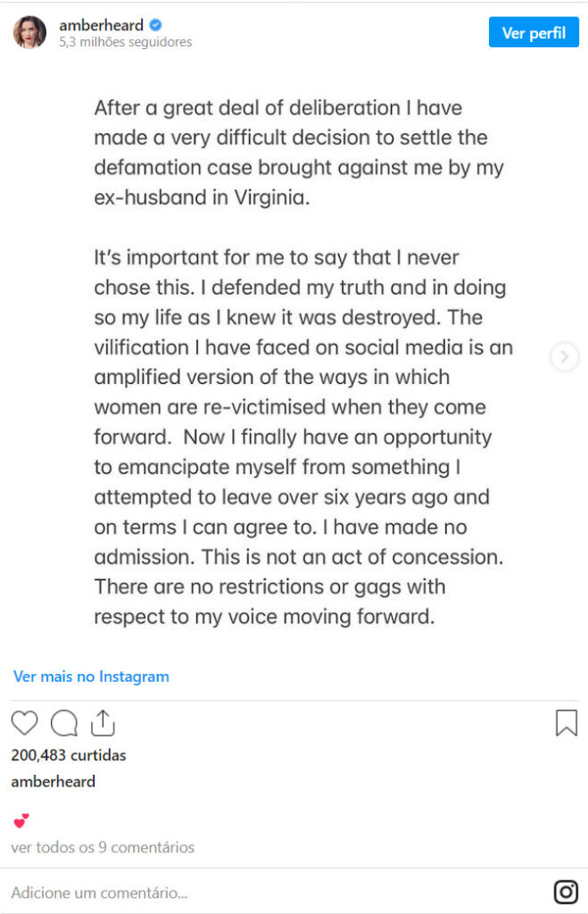This screenshot has width=588, height=914.
Task: Save the post with the bookmark icon
Action: [x=567, y=722]
